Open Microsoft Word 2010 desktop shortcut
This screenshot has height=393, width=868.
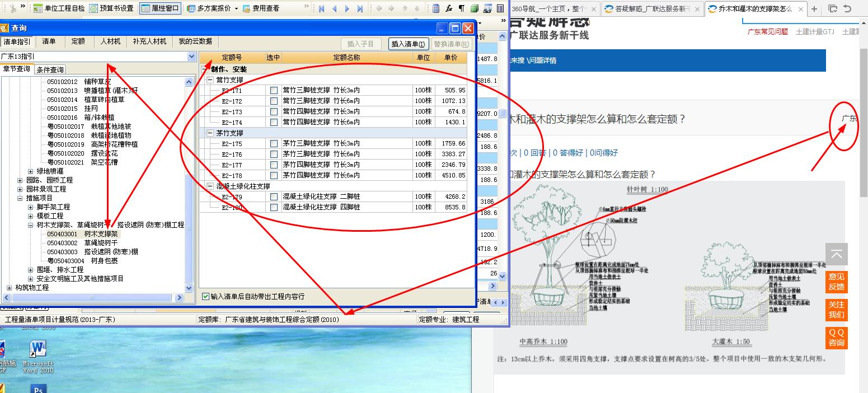click(38, 356)
